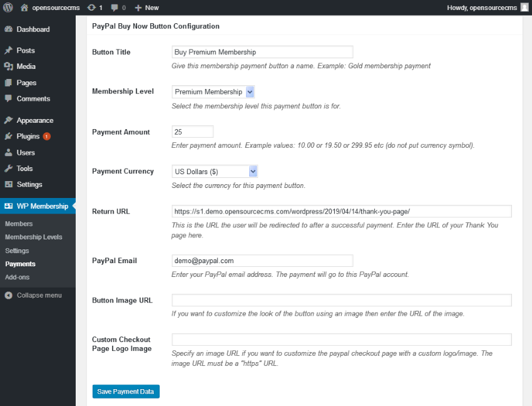Click the Return URL input field

342,211
